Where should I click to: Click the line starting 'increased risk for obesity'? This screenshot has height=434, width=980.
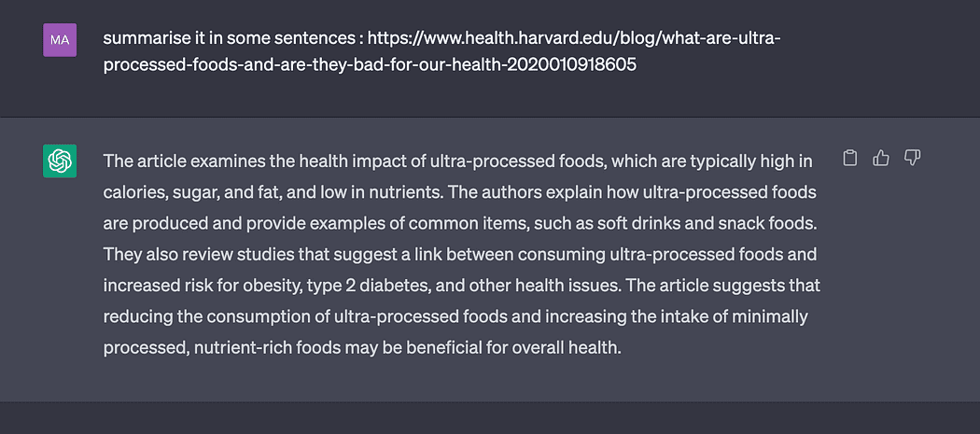[461, 286]
